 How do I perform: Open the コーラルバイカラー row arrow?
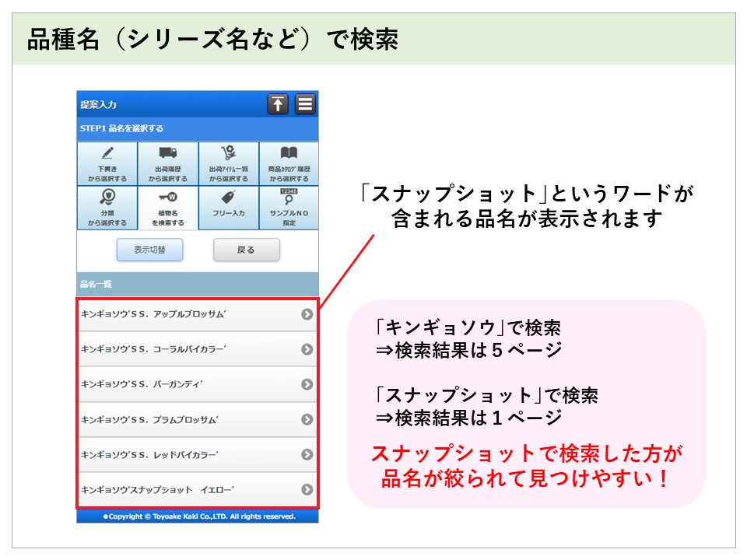point(307,349)
